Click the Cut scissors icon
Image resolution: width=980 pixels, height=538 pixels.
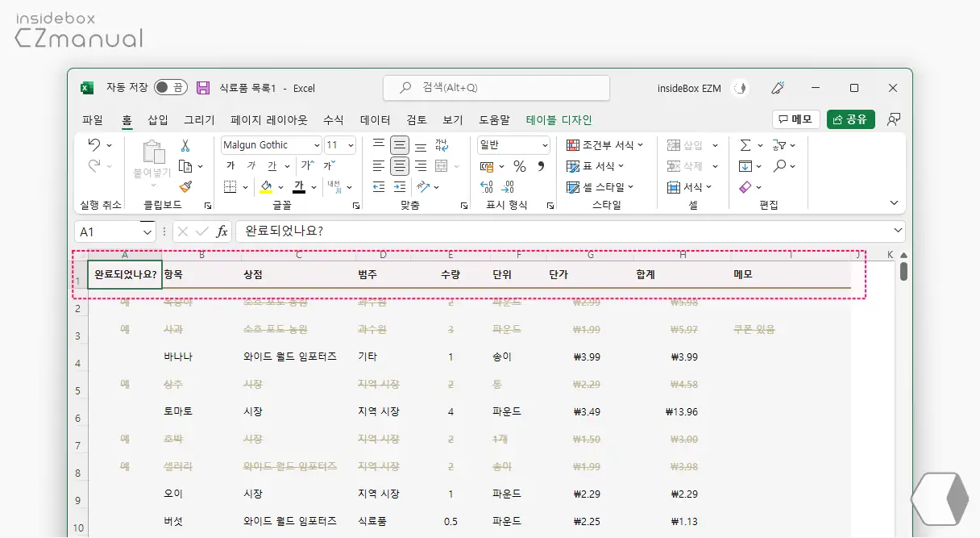185,145
